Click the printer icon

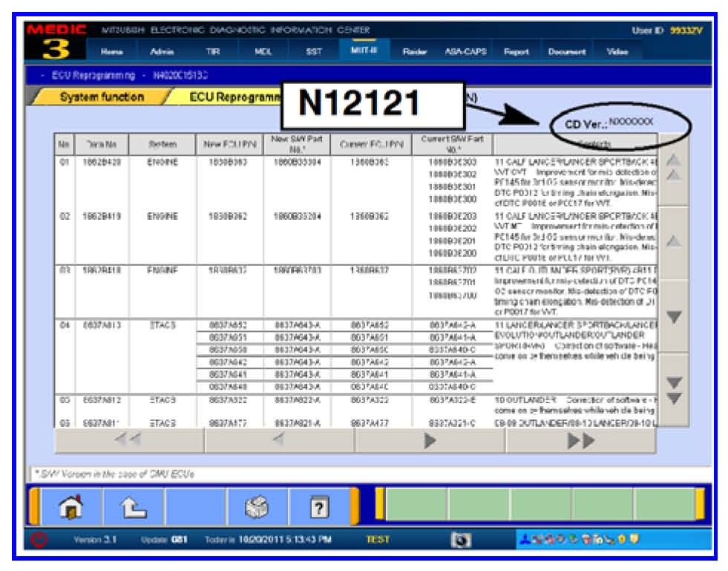(x=256, y=508)
